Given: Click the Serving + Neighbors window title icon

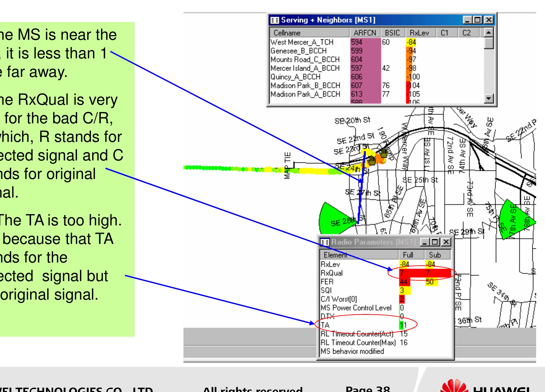Looking at the screenshot, I should 275,20.
